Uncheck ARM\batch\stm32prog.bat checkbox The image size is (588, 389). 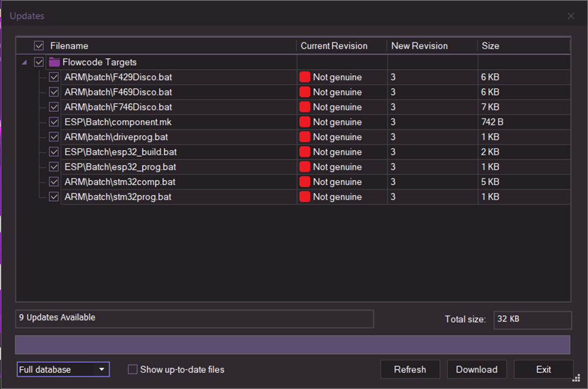[54, 197]
